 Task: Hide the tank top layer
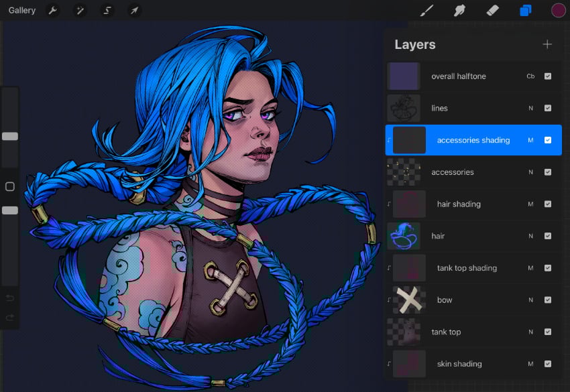(x=548, y=332)
